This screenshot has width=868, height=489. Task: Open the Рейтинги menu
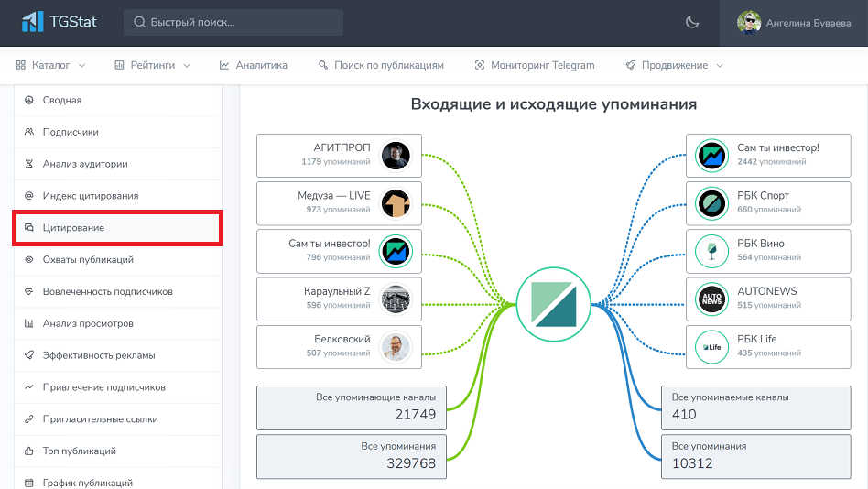(x=152, y=65)
